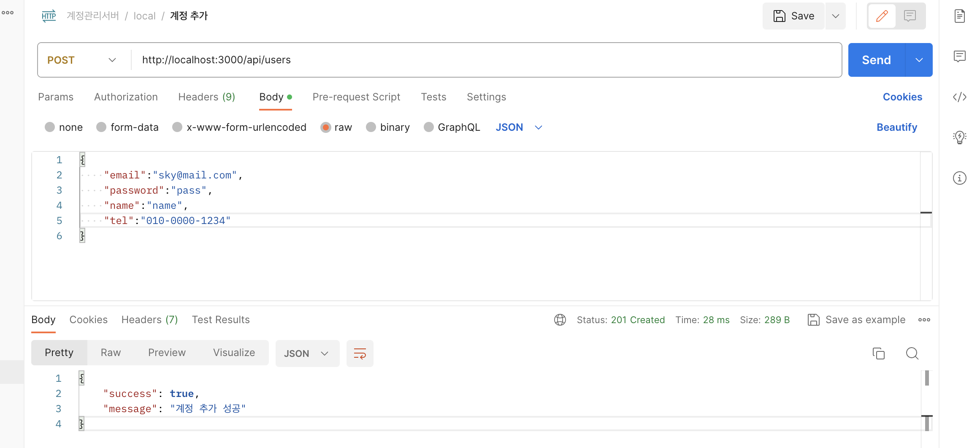This screenshot has height=448, width=980.
Task: Open the Pre-request Script tab
Action: [x=356, y=97]
